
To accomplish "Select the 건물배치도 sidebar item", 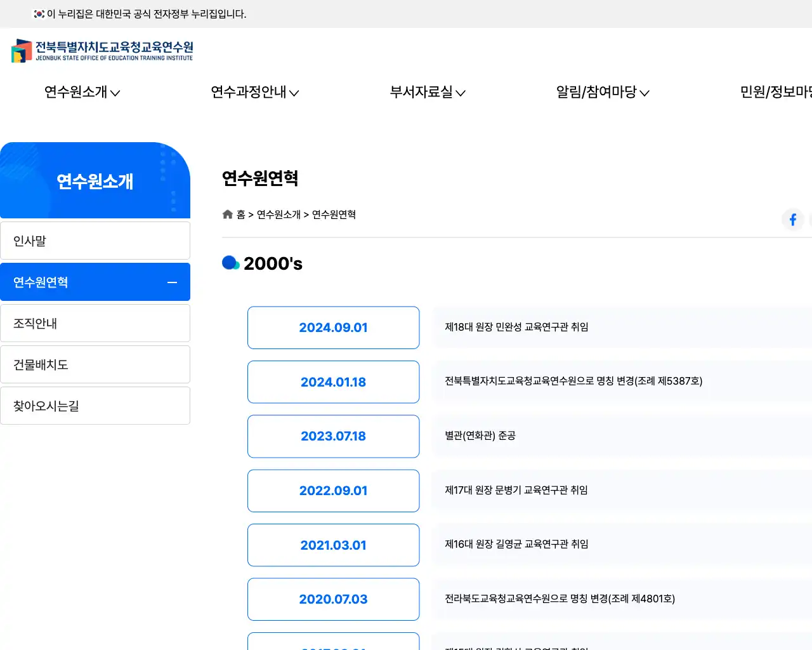I will 95,364.
